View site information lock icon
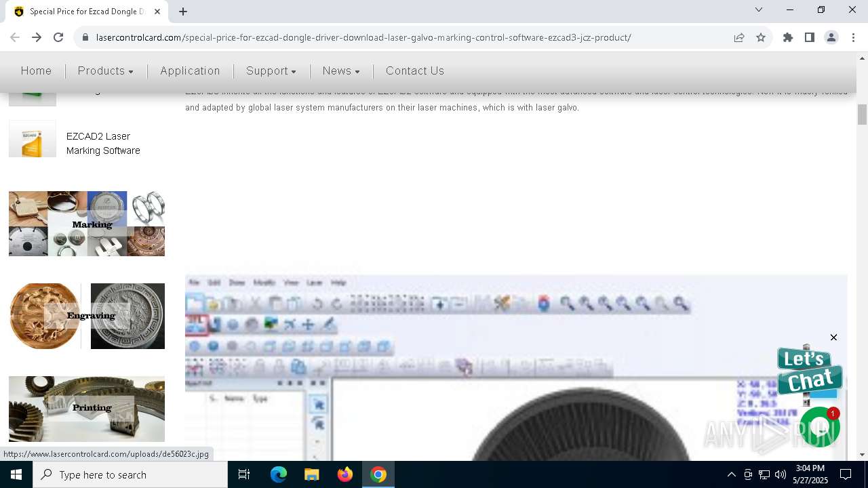This screenshot has width=868, height=488. [x=85, y=37]
